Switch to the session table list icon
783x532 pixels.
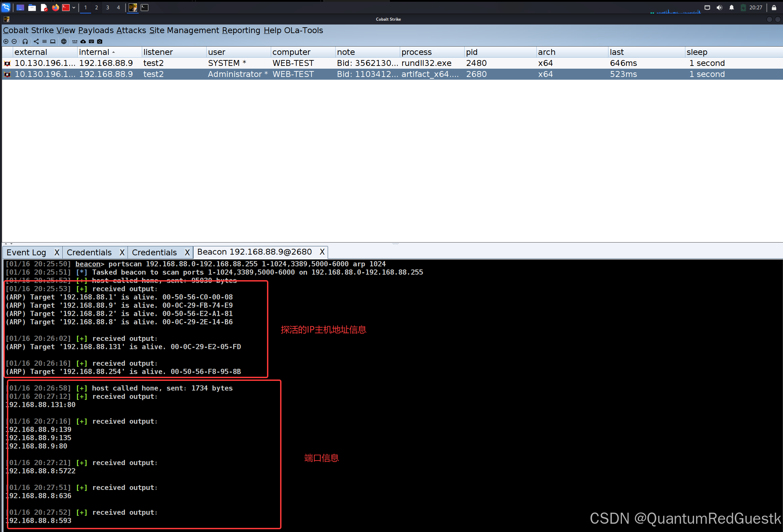coord(44,41)
